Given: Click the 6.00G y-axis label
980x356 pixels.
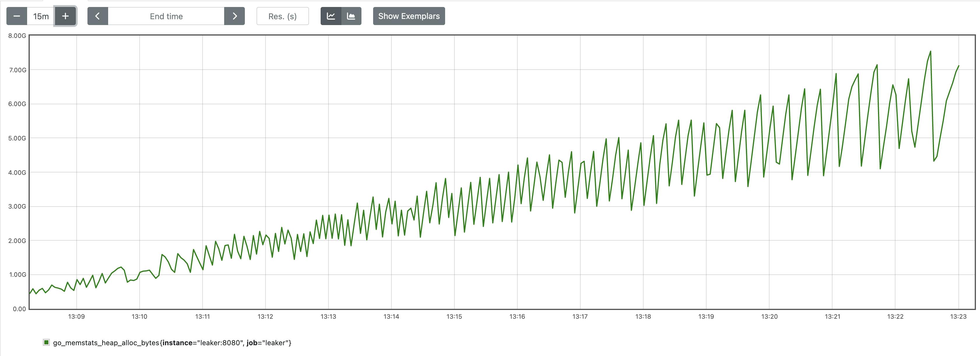Looking at the screenshot, I should click(x=17, y=104).
